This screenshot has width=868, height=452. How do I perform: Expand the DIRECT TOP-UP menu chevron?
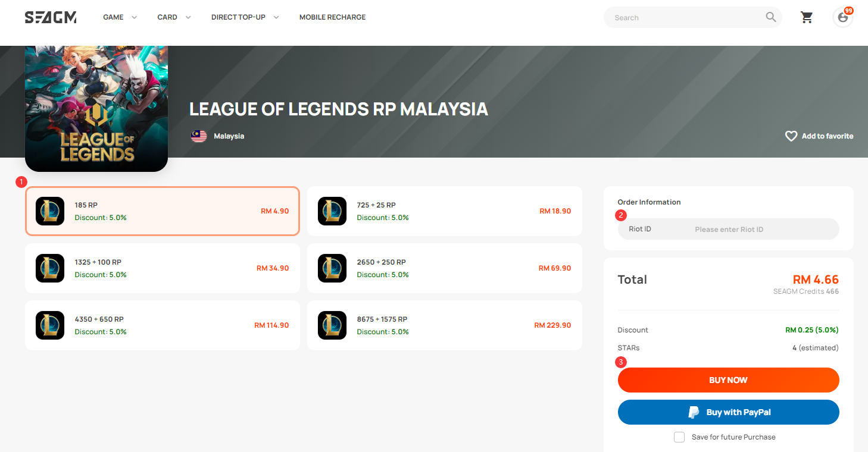point(276,17)
